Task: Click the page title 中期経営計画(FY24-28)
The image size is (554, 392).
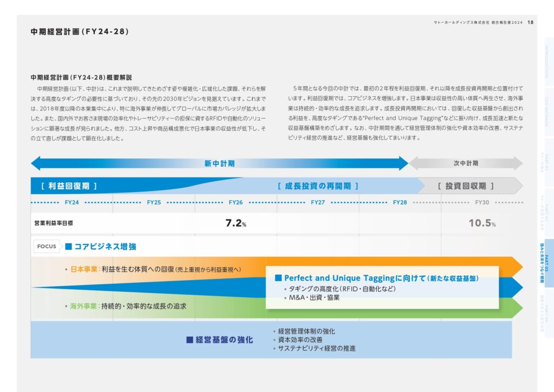Action: [80, 31]
